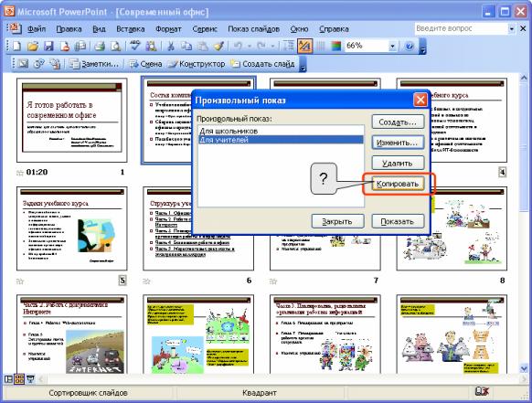The height and width of the screenshot is (403, 532).
Task: Open the Research binoculars icon
Action: pos(151,46)
